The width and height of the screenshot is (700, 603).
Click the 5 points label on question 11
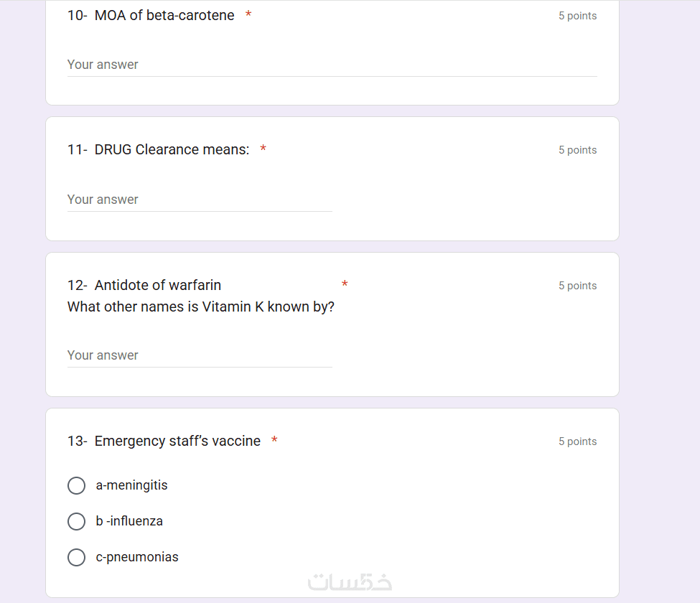(577, 150)
